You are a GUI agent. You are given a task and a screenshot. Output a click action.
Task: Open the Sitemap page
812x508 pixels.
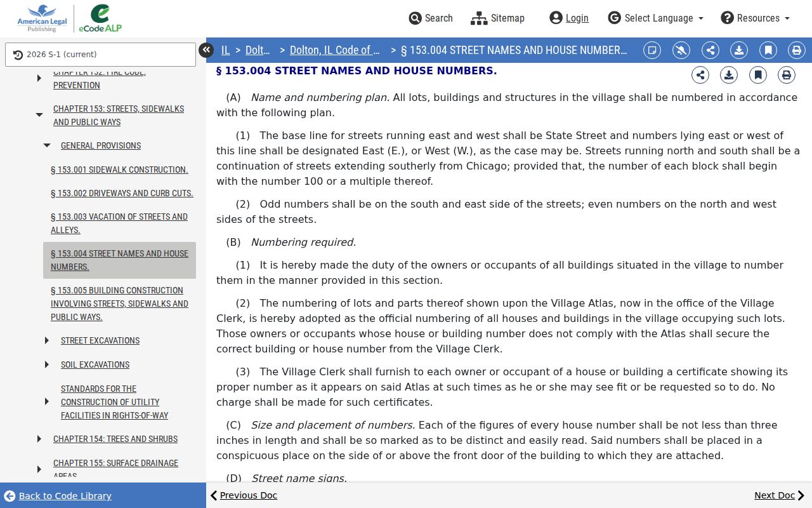[497, 18]
